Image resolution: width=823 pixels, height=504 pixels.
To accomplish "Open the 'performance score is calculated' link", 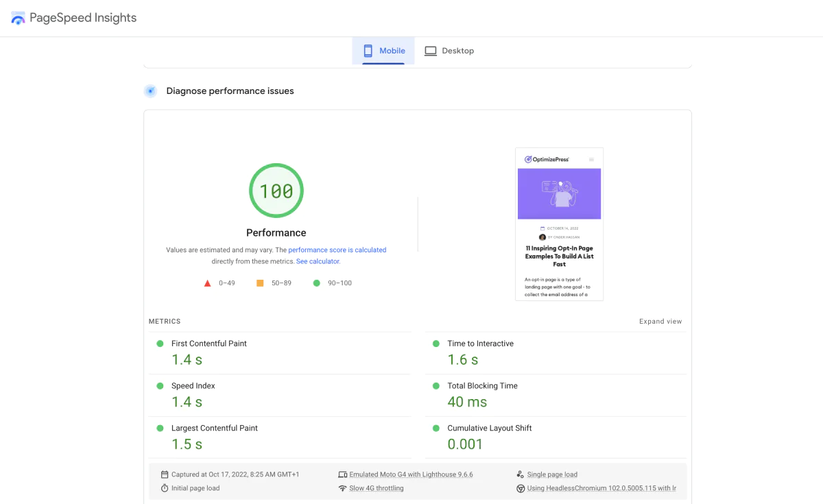I will 337,250.
